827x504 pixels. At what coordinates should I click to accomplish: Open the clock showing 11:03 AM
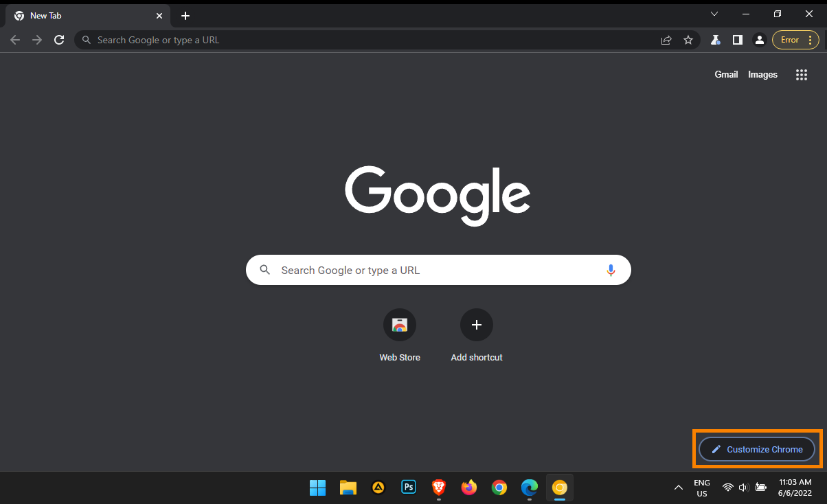coord(795,488)
